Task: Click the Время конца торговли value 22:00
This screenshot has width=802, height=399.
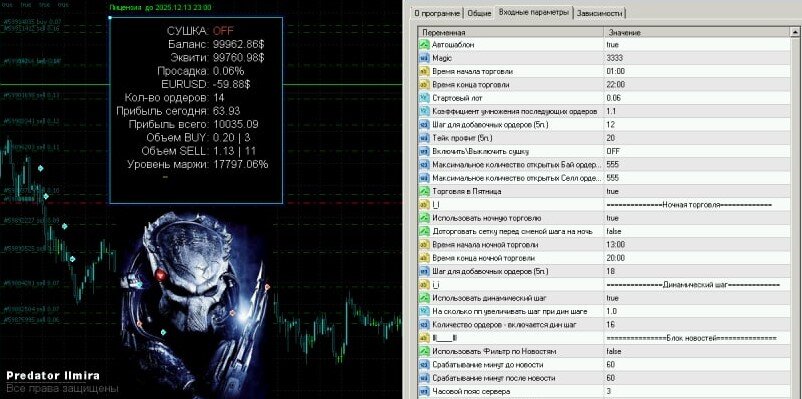Action: click(x=697, y=85)
